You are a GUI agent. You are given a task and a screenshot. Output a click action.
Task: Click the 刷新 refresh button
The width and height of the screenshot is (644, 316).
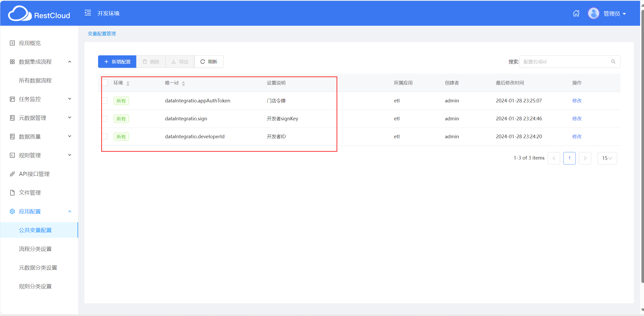(209, 62)
